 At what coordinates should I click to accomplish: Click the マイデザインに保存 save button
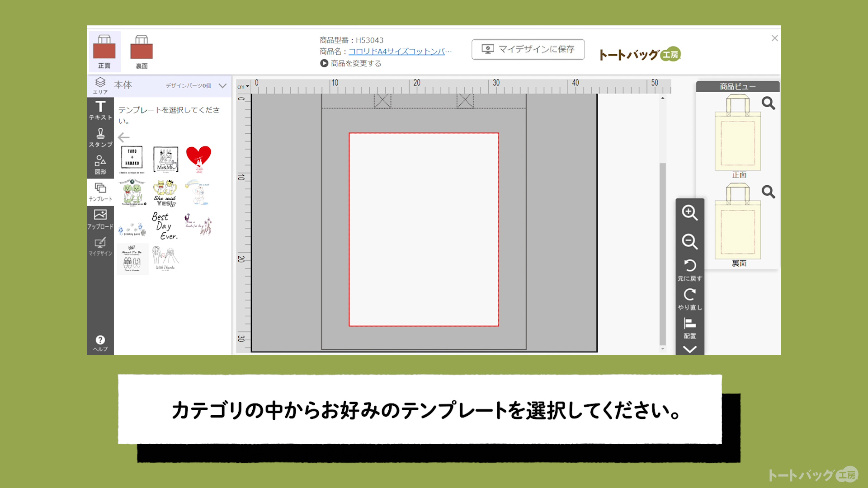[x=528, y=49]
